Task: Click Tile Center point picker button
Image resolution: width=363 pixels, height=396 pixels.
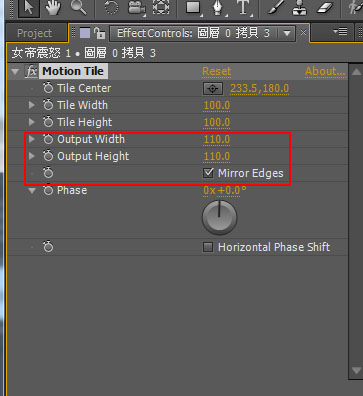Action: pyautogui.click(x=213, y=89)
